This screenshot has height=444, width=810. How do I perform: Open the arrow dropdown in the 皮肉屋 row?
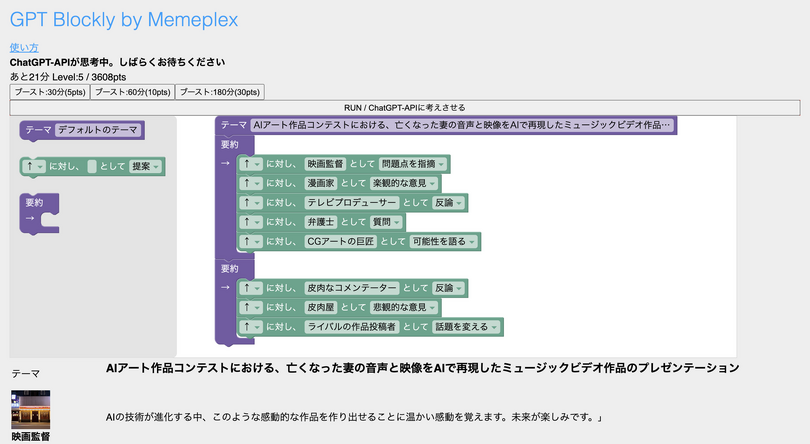coord(251,307)
